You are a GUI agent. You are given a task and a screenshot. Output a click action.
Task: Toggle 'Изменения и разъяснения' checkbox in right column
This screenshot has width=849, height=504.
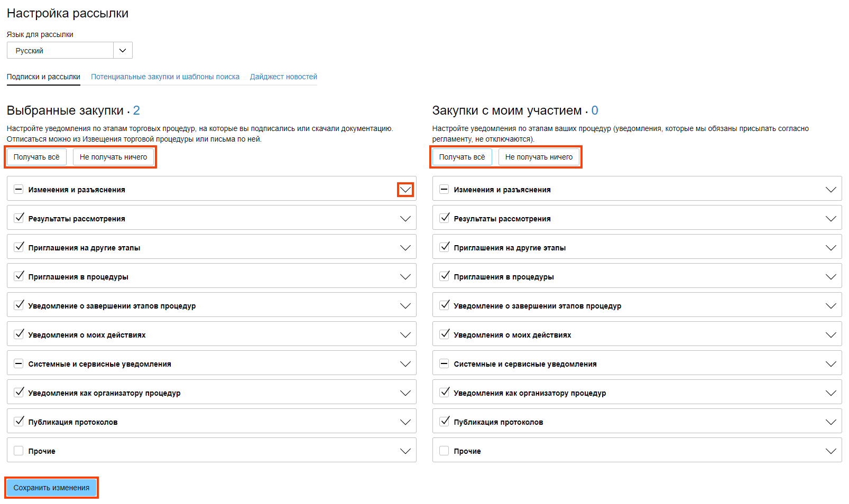coord(444,189)
